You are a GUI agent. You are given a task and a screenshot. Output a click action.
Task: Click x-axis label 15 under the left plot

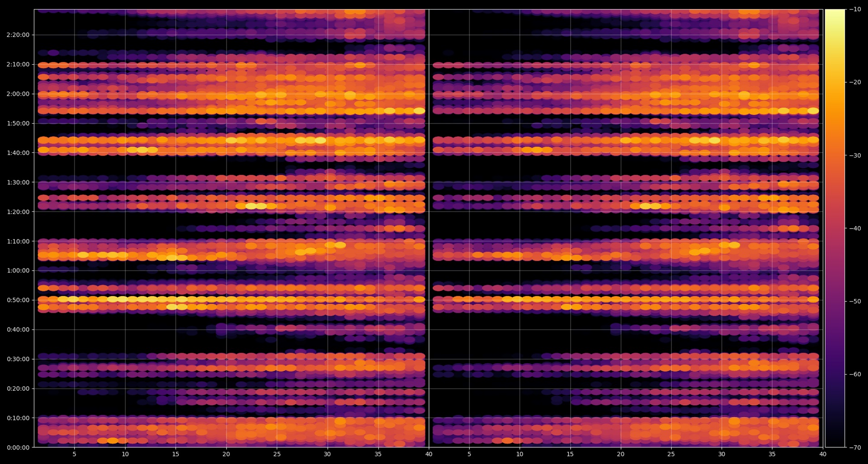[176, 454]
